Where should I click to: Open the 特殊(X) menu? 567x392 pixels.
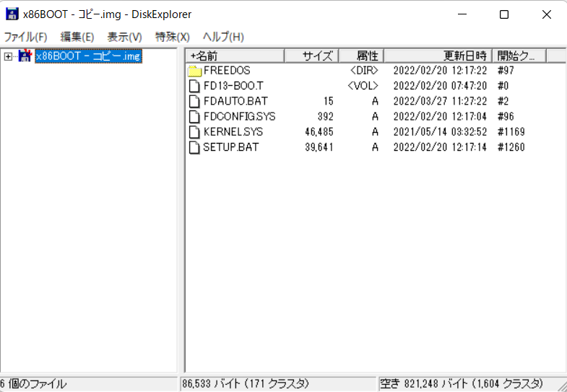pos(172,37)
